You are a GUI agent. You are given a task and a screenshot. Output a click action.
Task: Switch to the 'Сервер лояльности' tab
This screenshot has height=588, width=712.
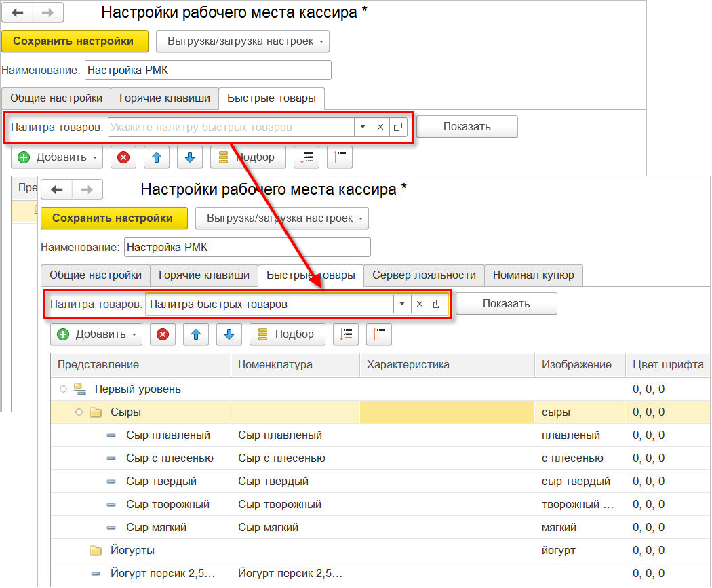click(424, 275)
